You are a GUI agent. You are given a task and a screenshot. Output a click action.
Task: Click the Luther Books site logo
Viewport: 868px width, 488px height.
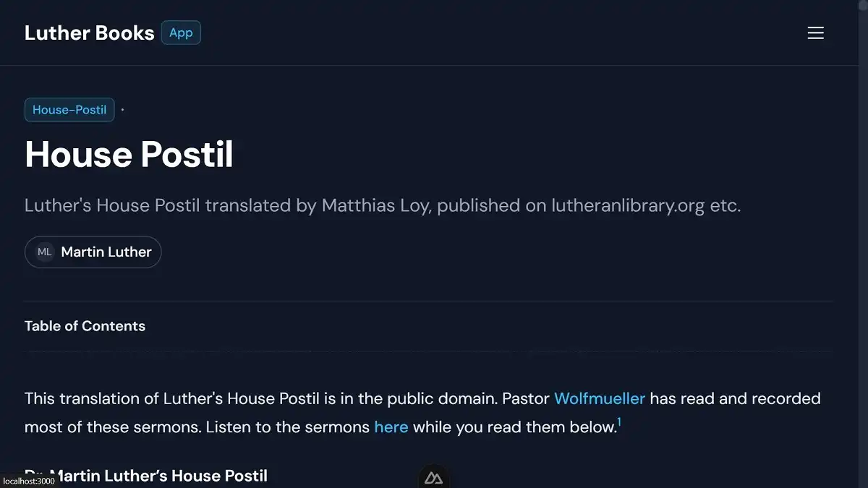[x=89, y=33]
